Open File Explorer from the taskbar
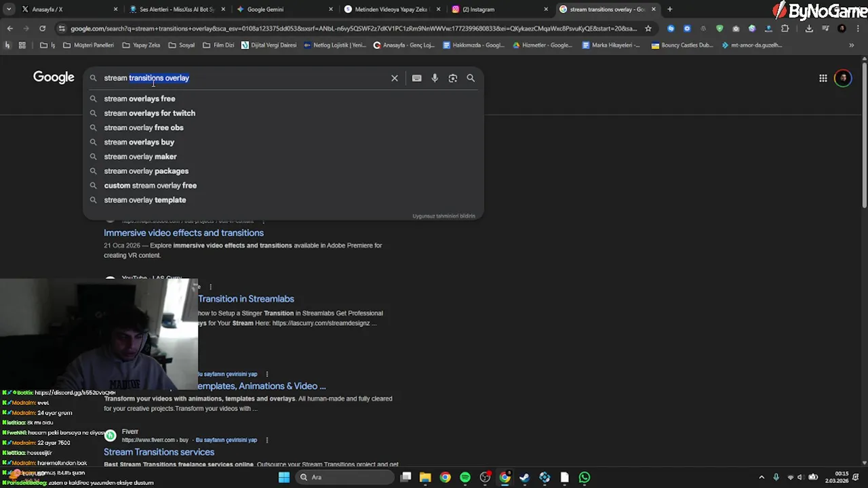This screenshot has height=488, width=868. click(425, 477)
